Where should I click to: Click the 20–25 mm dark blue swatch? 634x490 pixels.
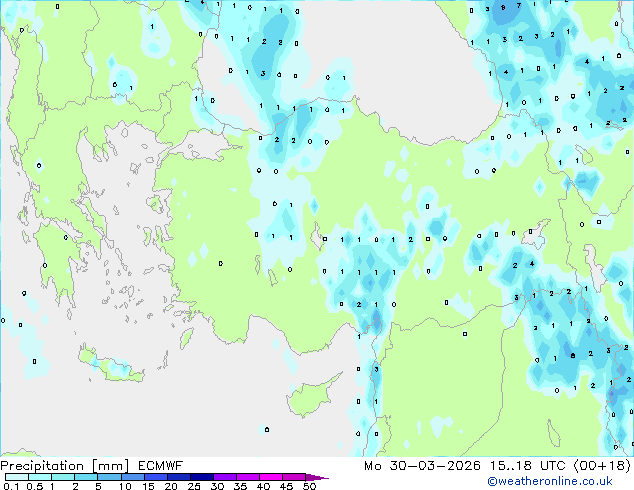coord(178,477)
